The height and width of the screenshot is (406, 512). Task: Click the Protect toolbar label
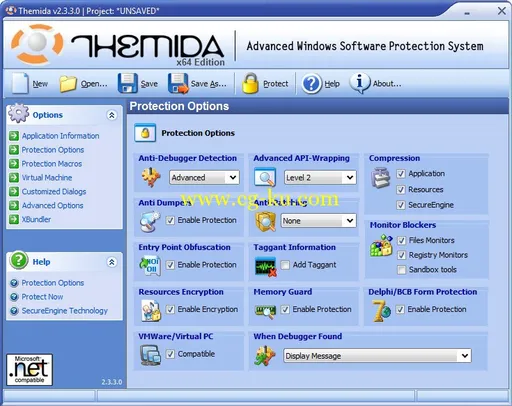click(275, 84)
